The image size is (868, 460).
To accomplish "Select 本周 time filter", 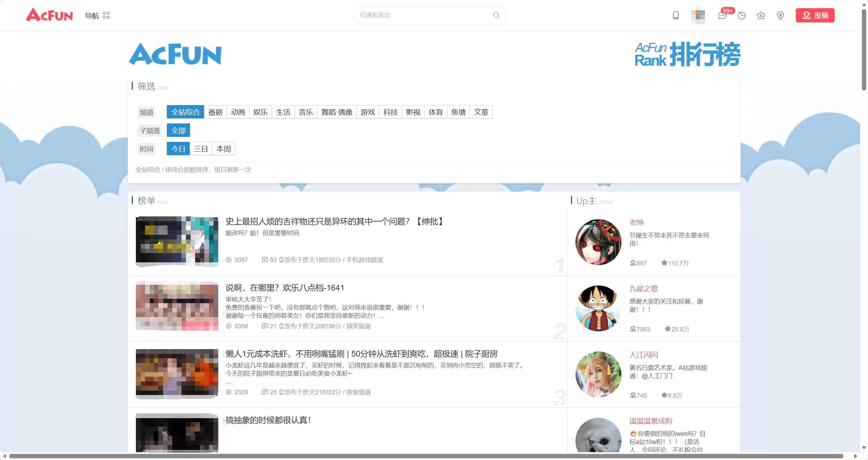I will (224, 149).
